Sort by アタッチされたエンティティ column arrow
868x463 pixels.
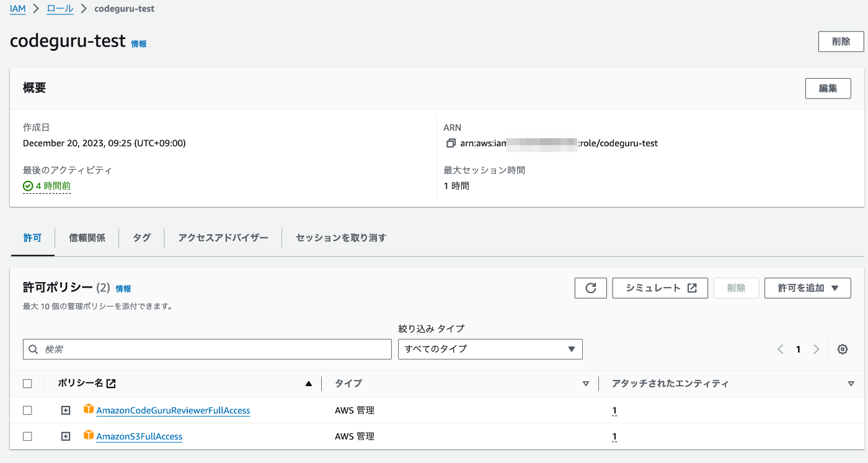coord(851,384)
